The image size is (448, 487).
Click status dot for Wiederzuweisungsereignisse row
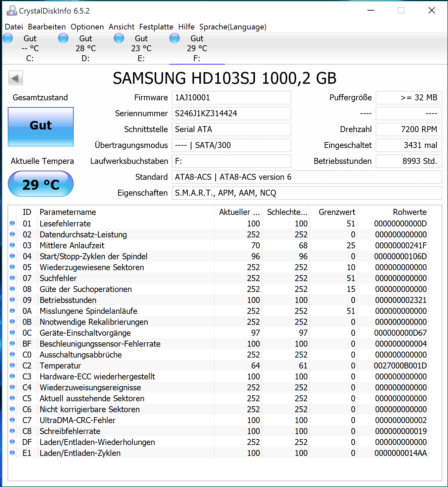[x=12, y=387]
